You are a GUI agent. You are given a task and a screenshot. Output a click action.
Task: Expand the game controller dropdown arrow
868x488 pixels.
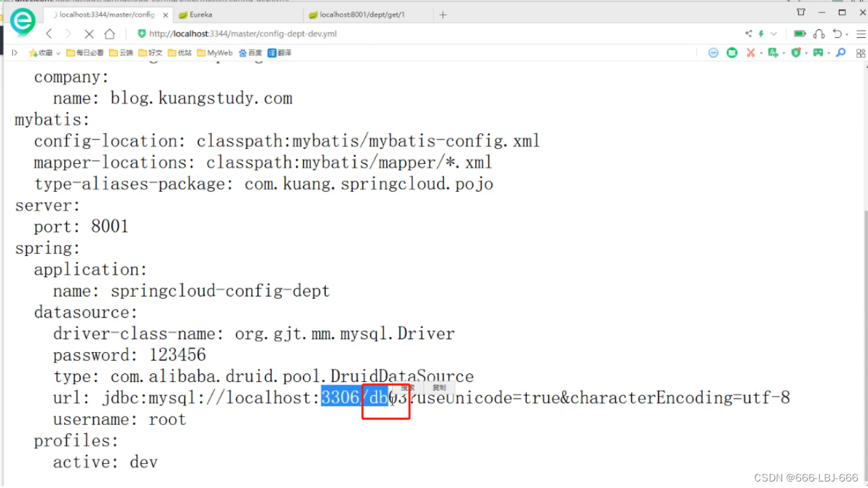coord(829,53)
